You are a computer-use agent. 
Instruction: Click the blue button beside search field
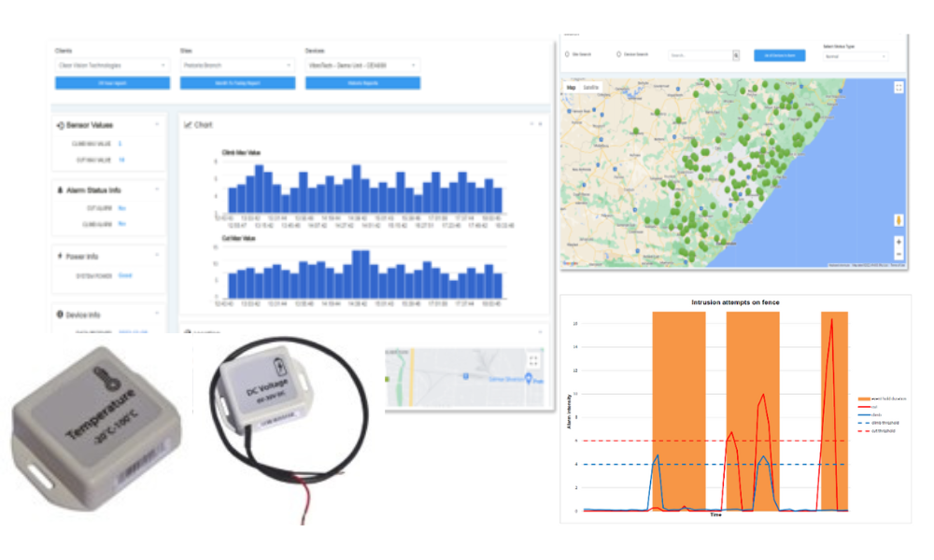[x=779, y=56]
